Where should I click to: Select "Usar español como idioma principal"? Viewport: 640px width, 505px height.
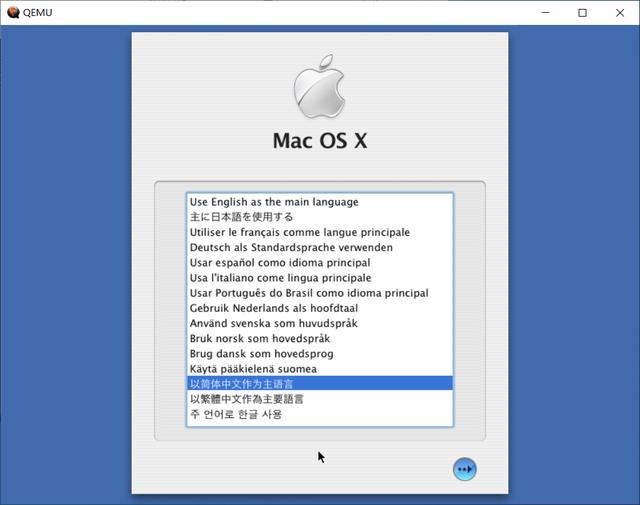(x=320, y=262)
